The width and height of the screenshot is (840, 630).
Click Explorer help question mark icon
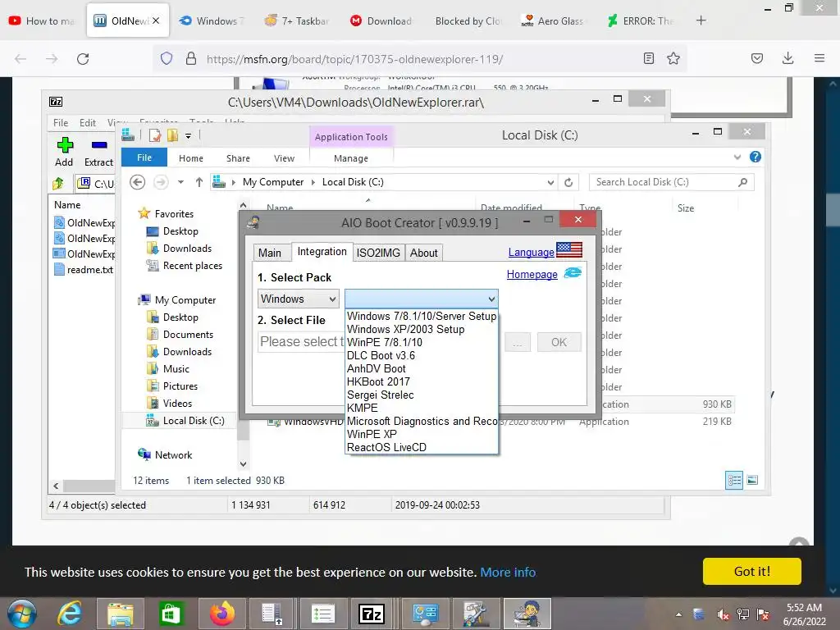[x=756, y=157]
